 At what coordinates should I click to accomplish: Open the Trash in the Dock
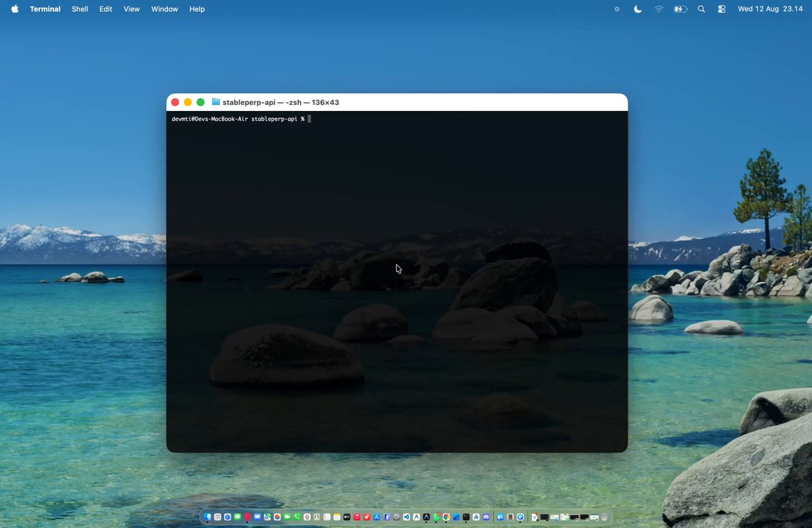pyautogui.click(x=604, y=516)
